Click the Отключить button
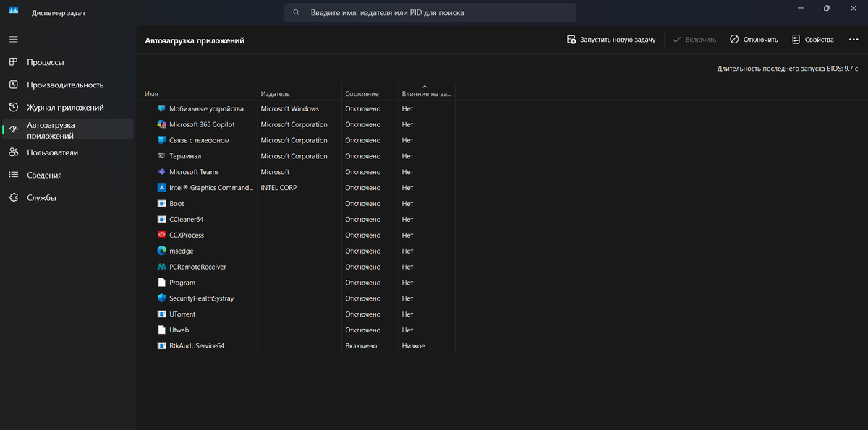This screenshot has width=868, height=430. pyautogui.click(x=754, y=40)
